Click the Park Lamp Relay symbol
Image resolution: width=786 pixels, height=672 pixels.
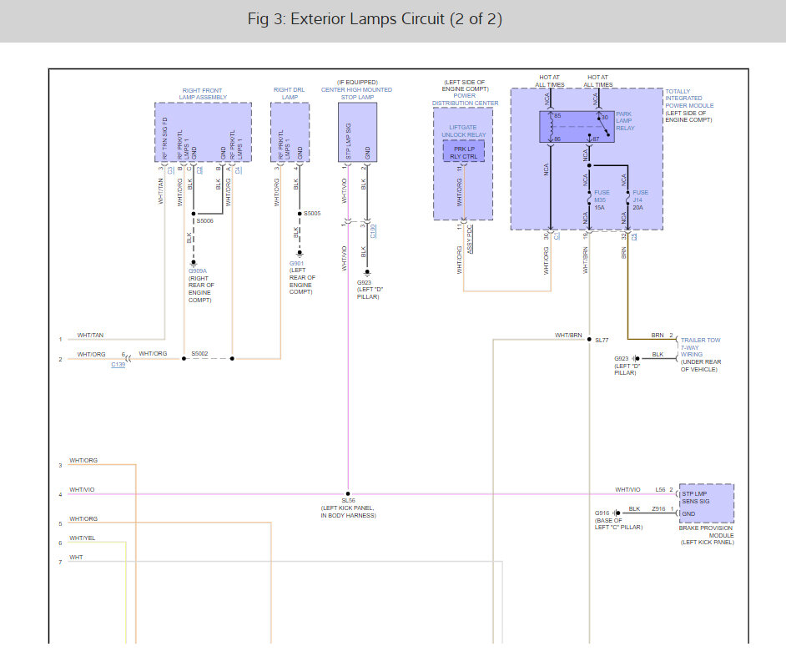pyautogui.click(x=576, y=128)
